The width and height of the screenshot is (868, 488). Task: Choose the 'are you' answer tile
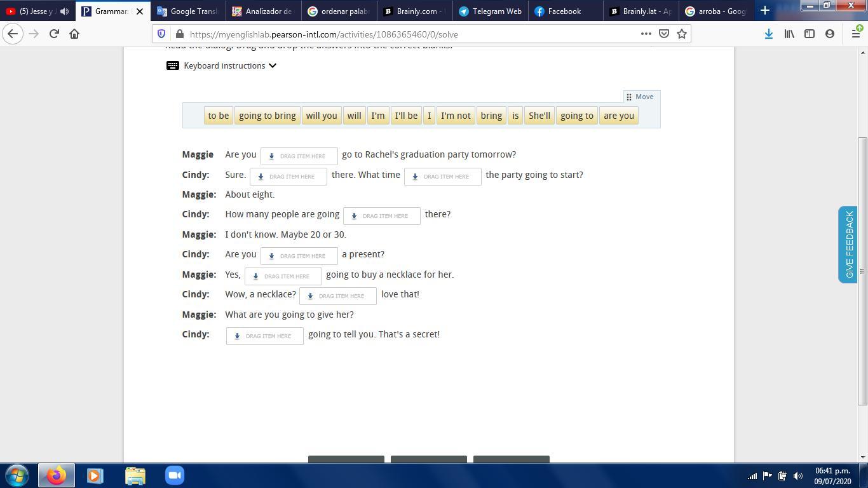point(619,116)
